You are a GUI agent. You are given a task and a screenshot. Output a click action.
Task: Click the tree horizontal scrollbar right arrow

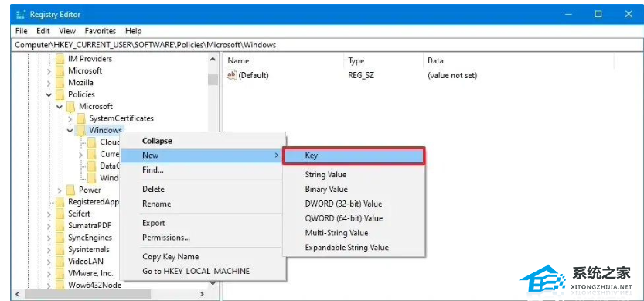point(202,294)
